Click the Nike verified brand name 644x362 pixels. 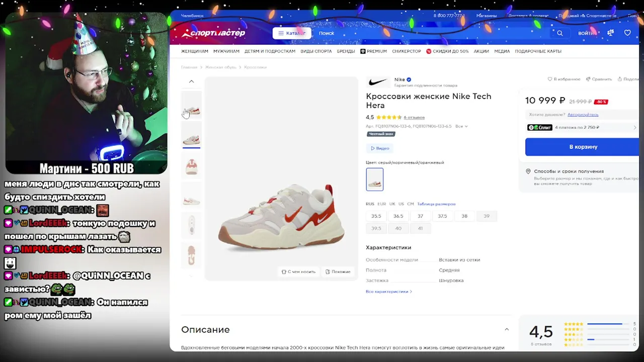click(403, 79)
